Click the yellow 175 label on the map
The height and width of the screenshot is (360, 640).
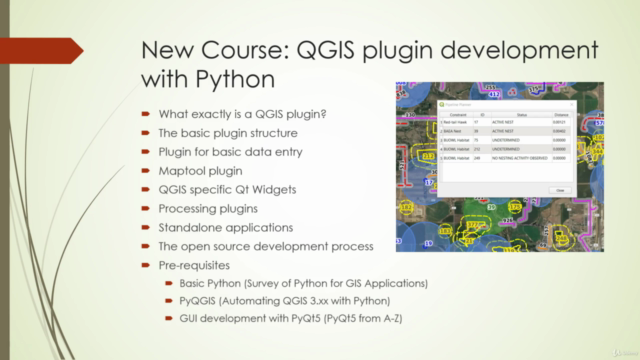point(515,207)
